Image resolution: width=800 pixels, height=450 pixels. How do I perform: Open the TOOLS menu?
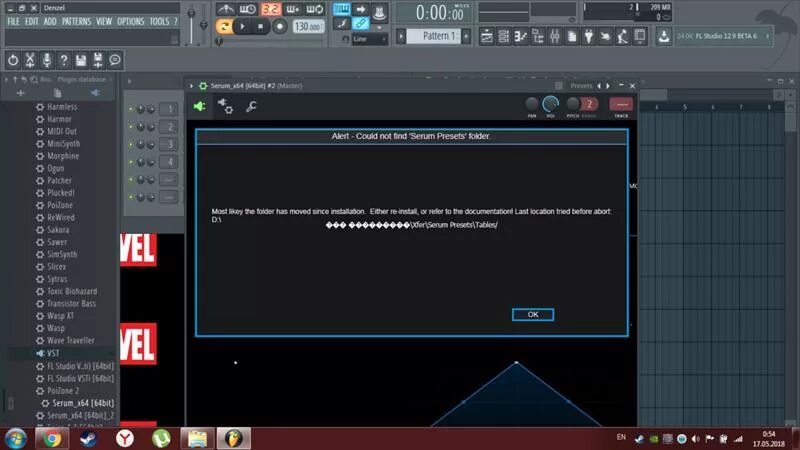click(x=159, y=21)
